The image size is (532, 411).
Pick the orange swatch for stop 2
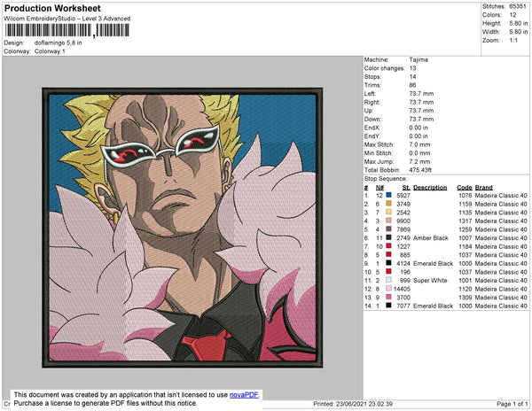[388, 204]
